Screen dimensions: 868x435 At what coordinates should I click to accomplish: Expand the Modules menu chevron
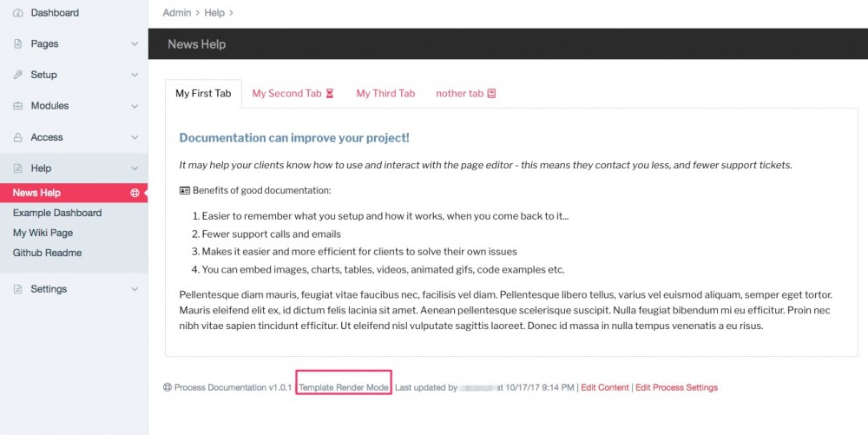pyautogui.click(x=135, y=106)
